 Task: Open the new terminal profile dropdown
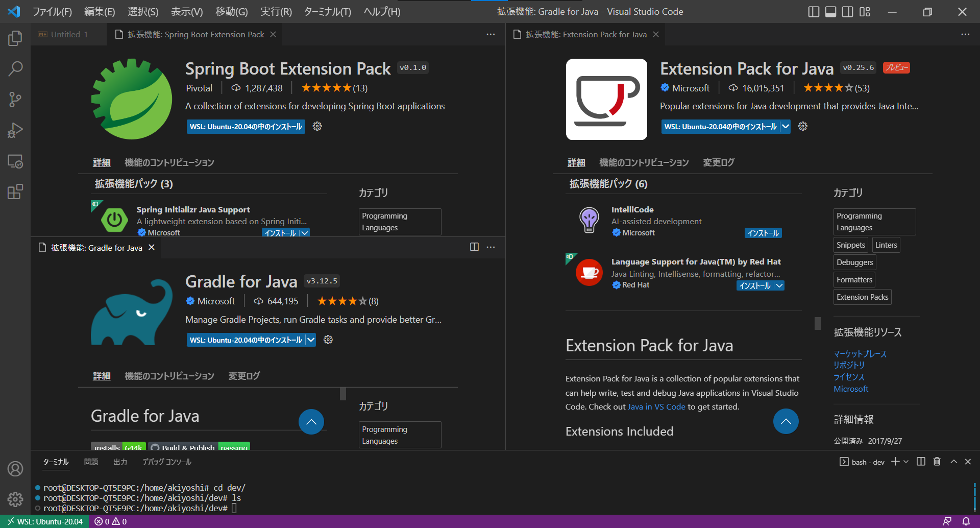click(906, 462)
